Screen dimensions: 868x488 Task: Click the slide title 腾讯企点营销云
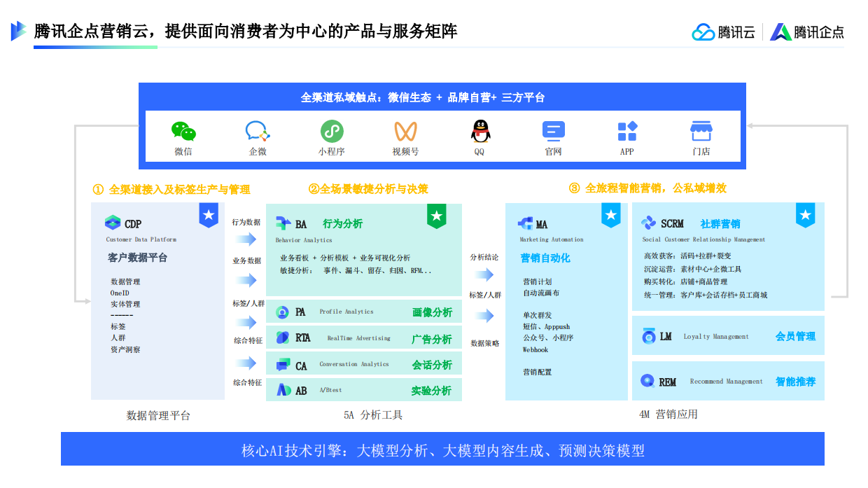[246, 31]
